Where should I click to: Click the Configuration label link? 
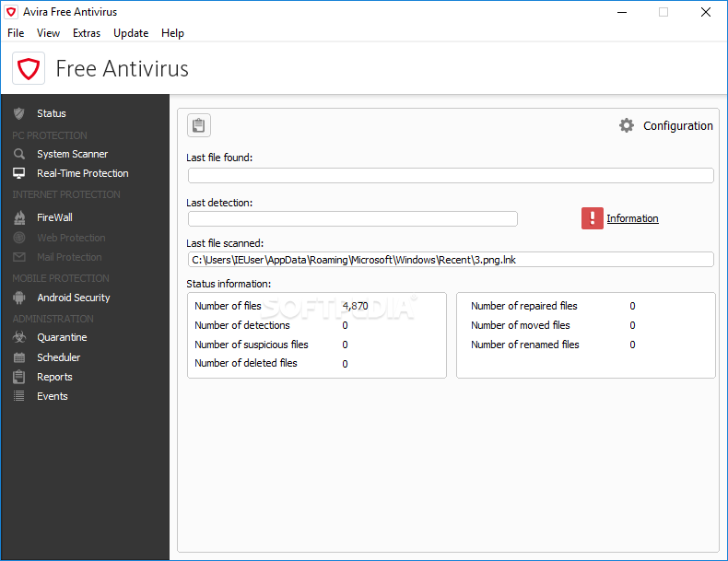(678, 126)
